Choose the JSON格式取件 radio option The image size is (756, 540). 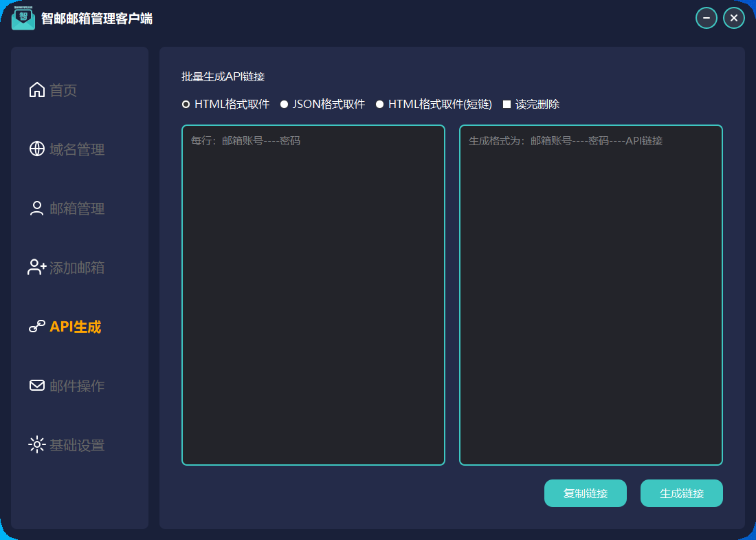(284, 105)
